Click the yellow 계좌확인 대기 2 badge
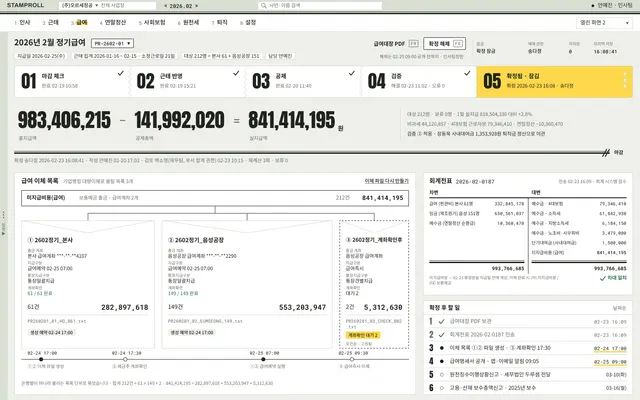 point(363,335)
